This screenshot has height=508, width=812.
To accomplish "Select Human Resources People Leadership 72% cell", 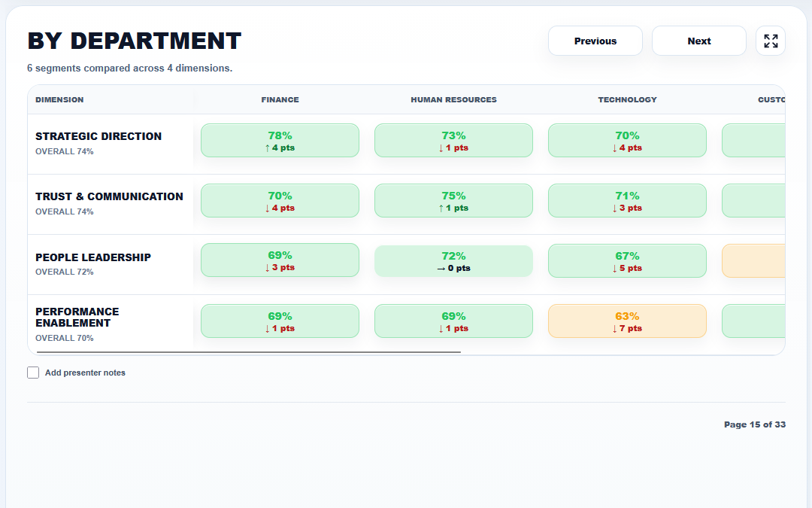I will (x=453, y=260).
